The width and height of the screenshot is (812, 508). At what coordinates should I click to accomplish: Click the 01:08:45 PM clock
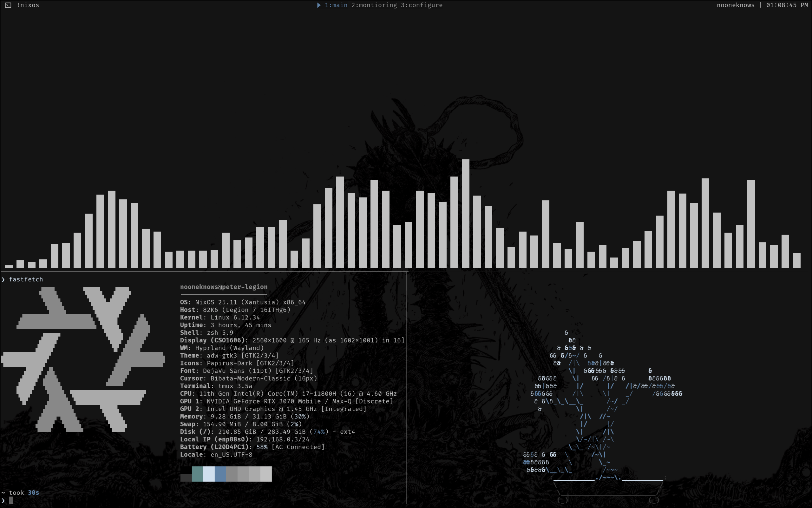(787, 5)
